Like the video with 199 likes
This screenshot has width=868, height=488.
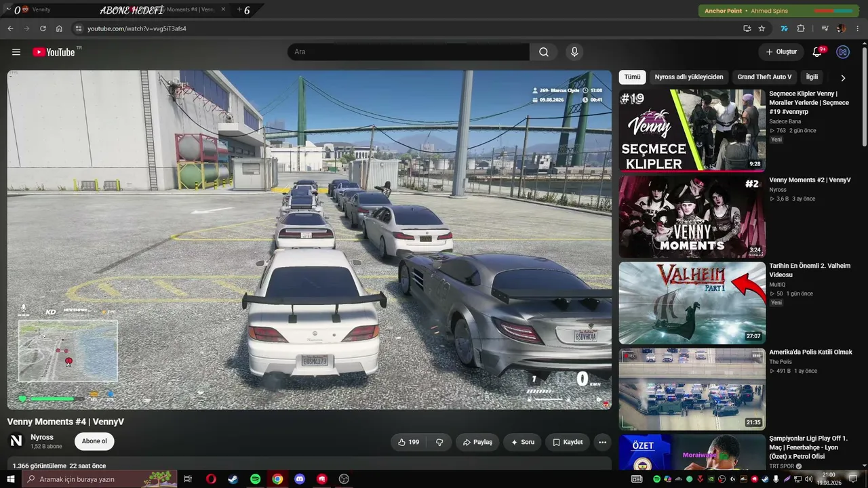coord(408,442)
